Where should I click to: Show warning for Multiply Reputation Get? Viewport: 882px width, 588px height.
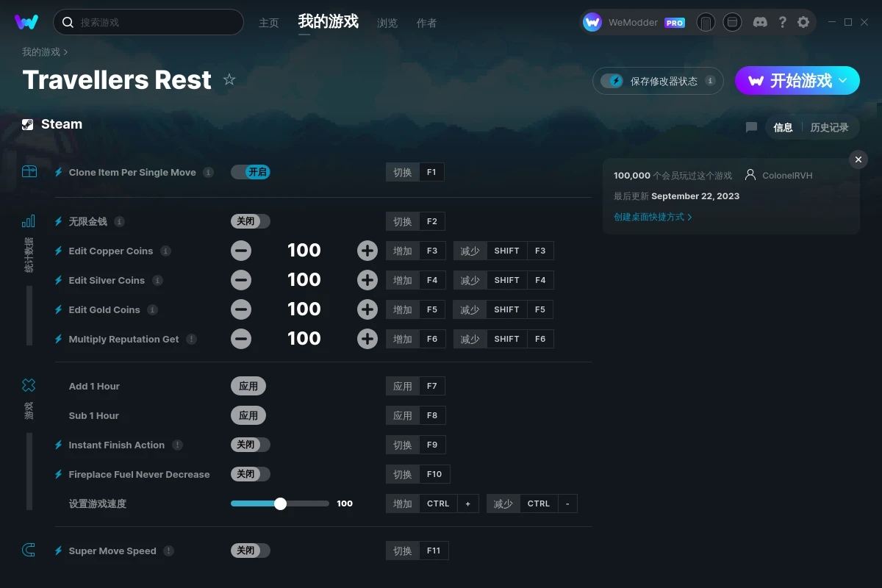pos(191,339)
